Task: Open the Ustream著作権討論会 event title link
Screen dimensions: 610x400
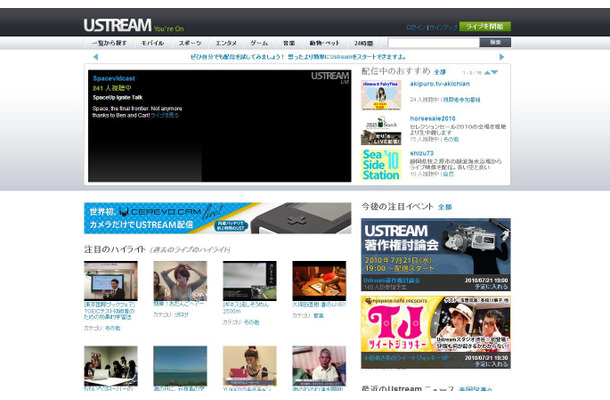Action: 391,280
